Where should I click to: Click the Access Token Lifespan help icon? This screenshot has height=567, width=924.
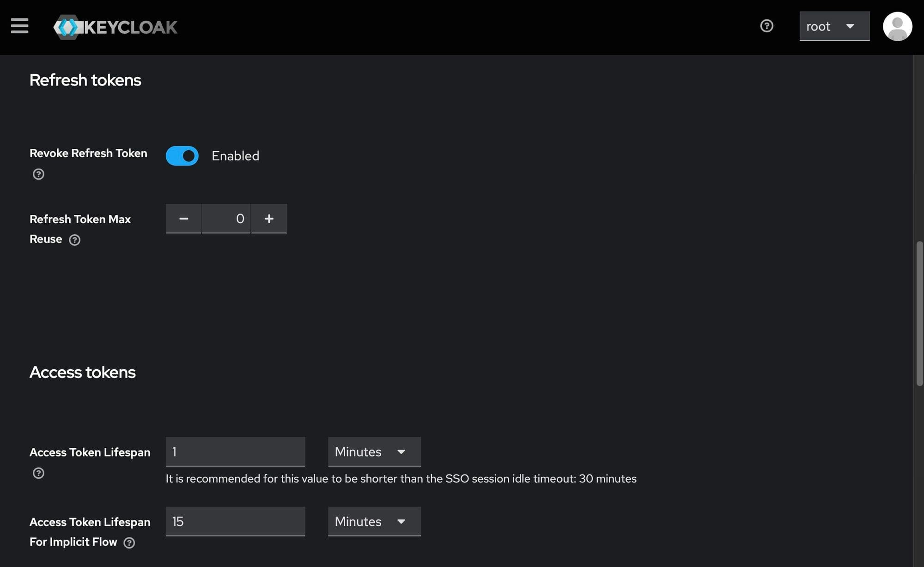click(x=38, y=473)
